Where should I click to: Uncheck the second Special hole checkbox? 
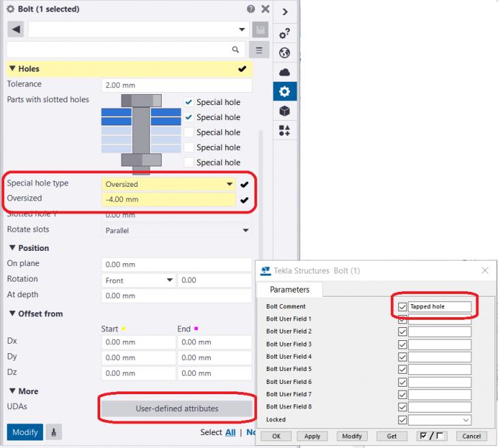click(x=189, y=117)
